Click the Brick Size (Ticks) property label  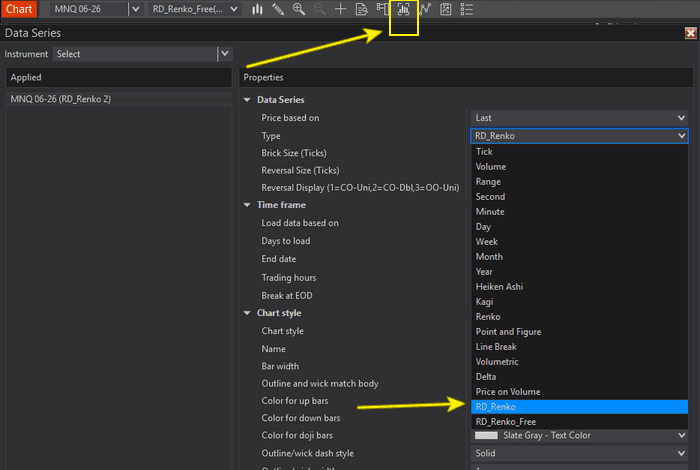click(294, 153)
